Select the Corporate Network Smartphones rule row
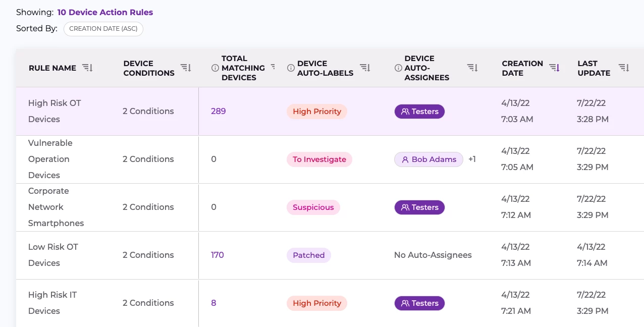 [x=56, y=207]
